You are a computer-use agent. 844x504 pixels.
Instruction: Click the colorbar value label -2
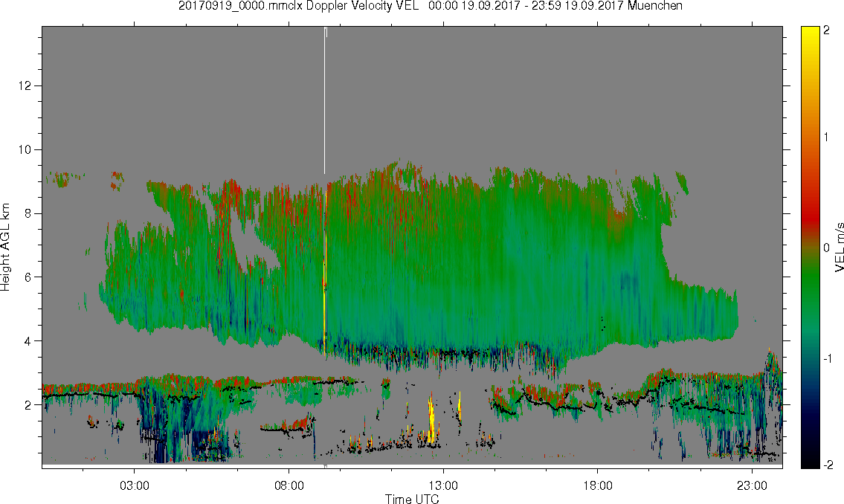(x=828, y=465)
